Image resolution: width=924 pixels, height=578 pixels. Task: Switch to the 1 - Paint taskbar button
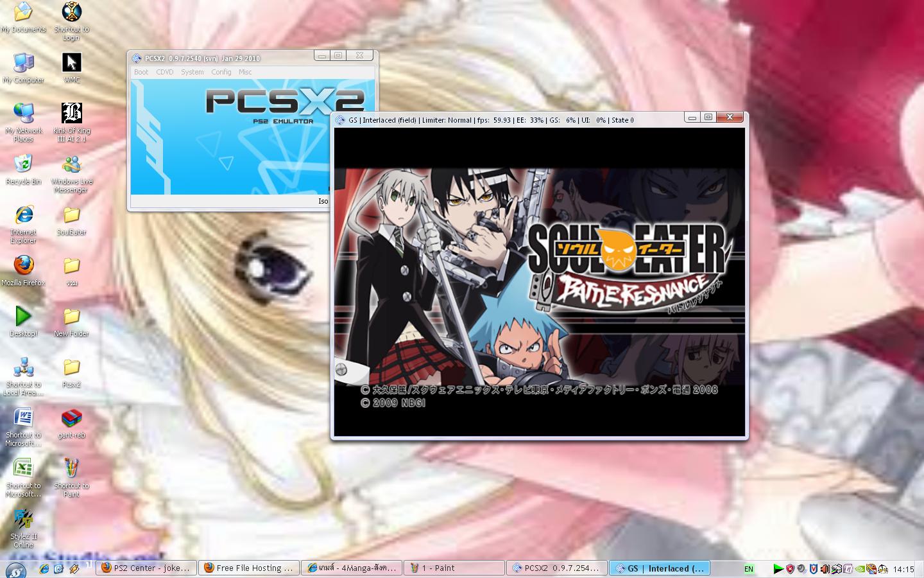pyautogui.click(x=454, y=568)
